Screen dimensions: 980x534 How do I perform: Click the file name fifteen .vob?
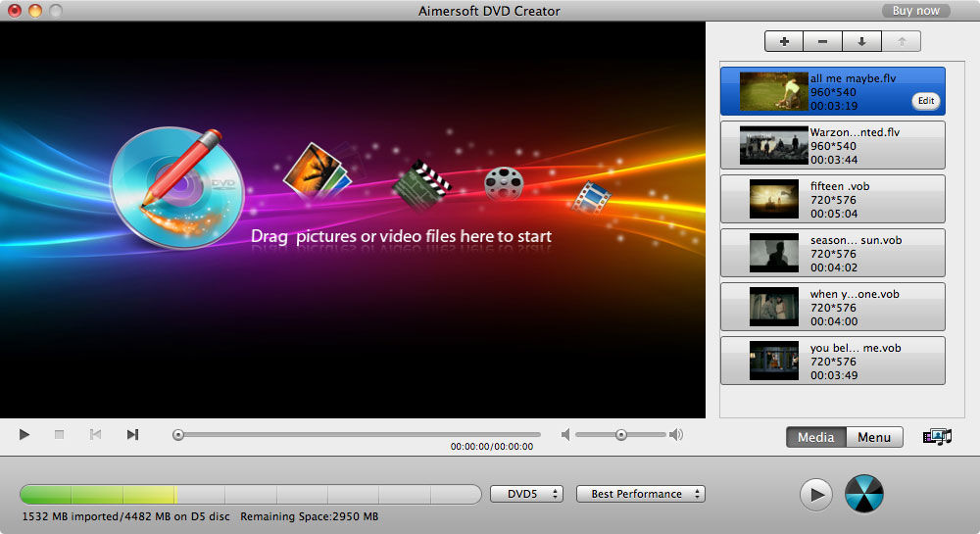click(840, 186)
